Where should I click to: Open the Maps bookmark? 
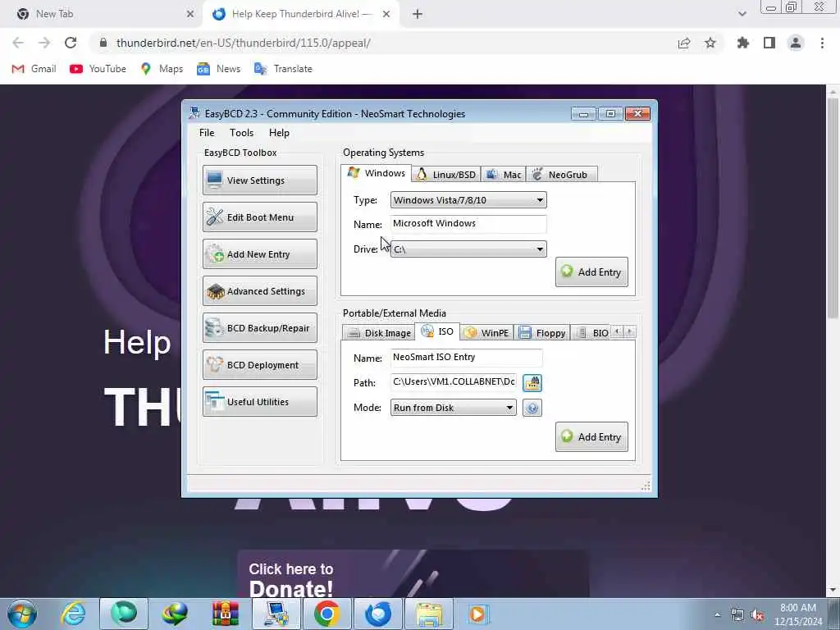click(162, 69)
